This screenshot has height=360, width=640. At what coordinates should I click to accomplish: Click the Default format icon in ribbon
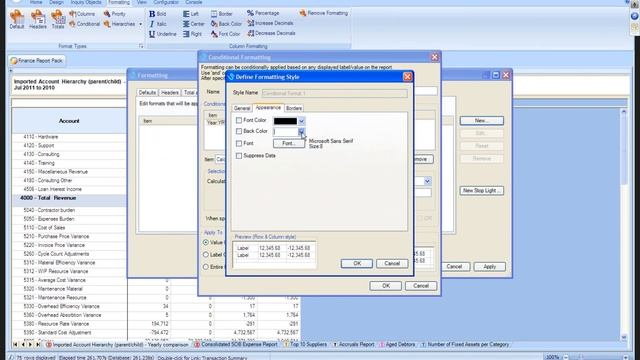[17, 20]
